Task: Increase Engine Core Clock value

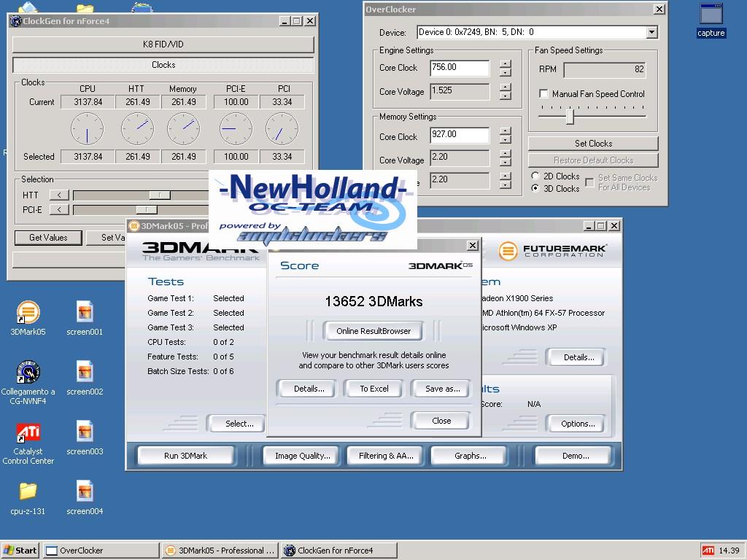Action: pyautogui.click(x=506, y=64)
